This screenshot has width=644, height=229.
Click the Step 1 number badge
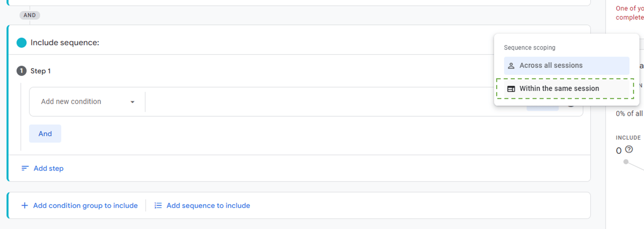(21, 71)
